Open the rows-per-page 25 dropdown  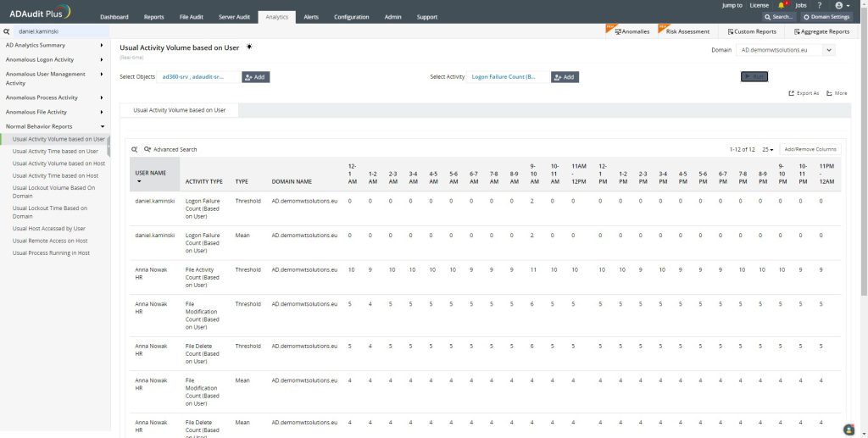coord(768,149)
